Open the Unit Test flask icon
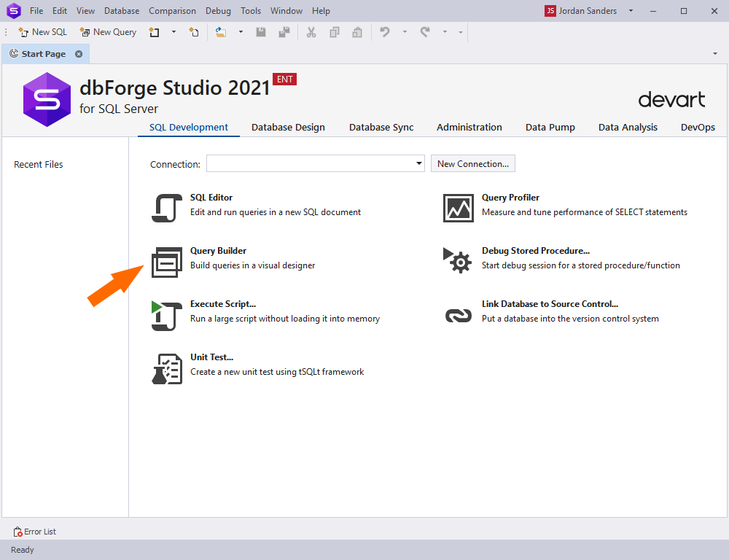729x560 pixels. [x=166, y=369]
